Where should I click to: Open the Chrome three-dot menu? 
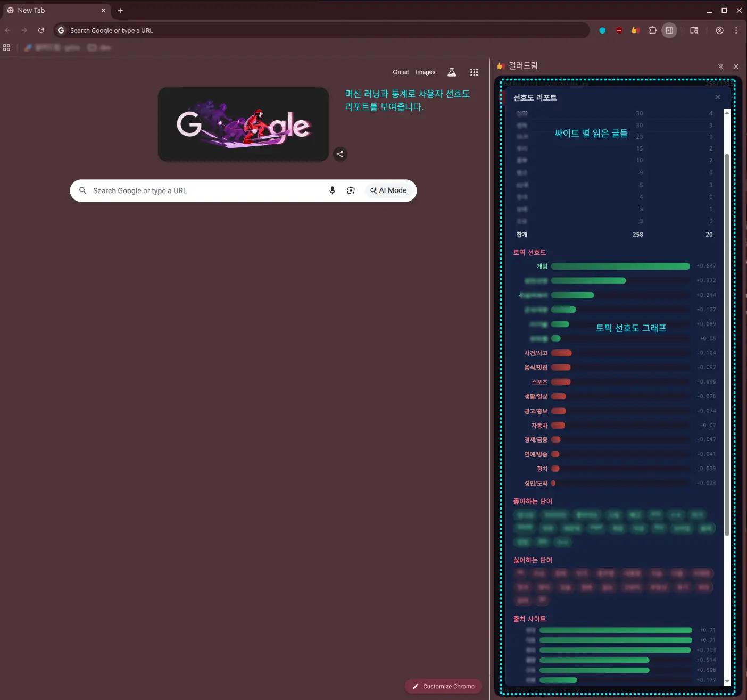tap(736, 30)
